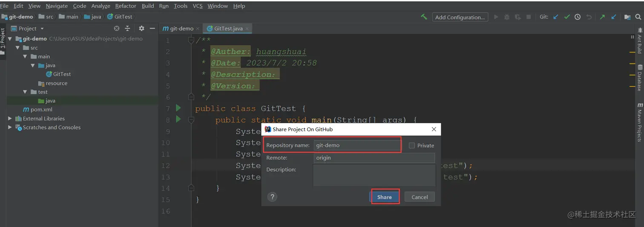
Task: Click the help question mark in Share dialog
Action: tap(273, 197)
